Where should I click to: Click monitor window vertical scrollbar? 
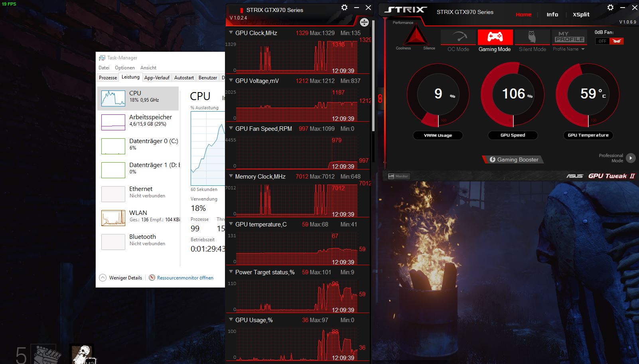[373, 76]
